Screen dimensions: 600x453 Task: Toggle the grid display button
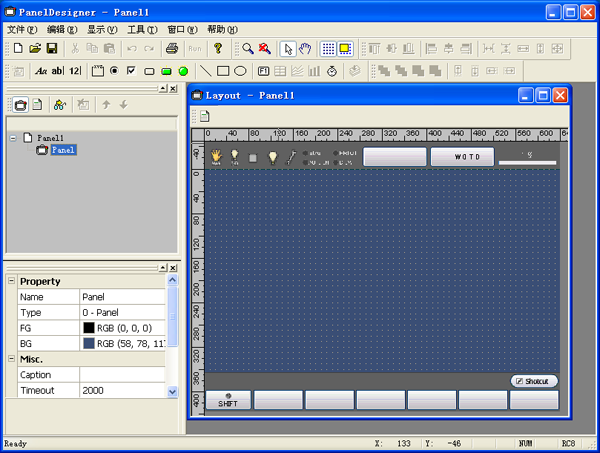328,48
